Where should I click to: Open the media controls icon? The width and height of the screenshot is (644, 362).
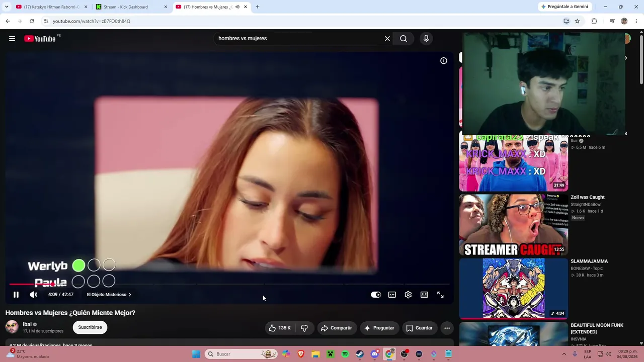tap(612, 21)
